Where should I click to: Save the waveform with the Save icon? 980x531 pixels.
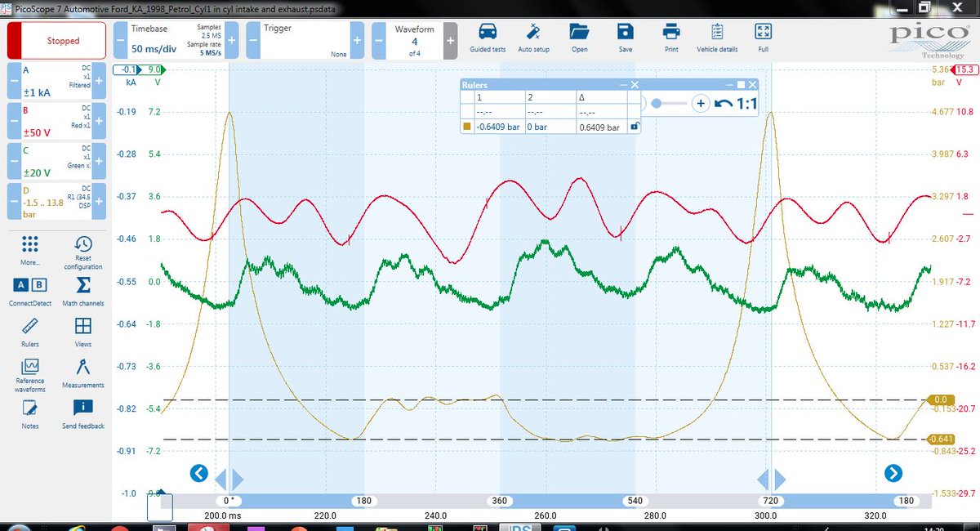point(625,33)
